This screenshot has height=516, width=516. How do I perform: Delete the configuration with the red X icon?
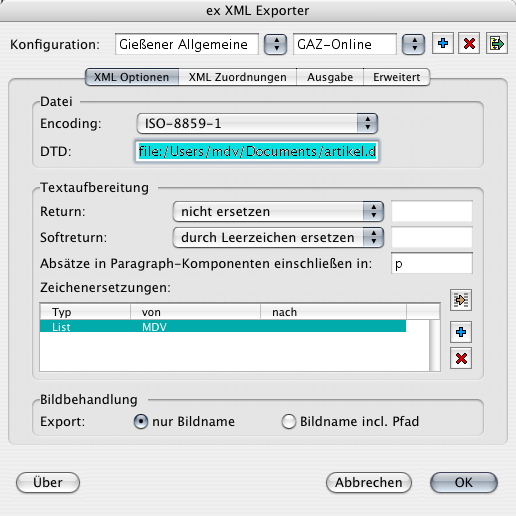click(469, 43)
